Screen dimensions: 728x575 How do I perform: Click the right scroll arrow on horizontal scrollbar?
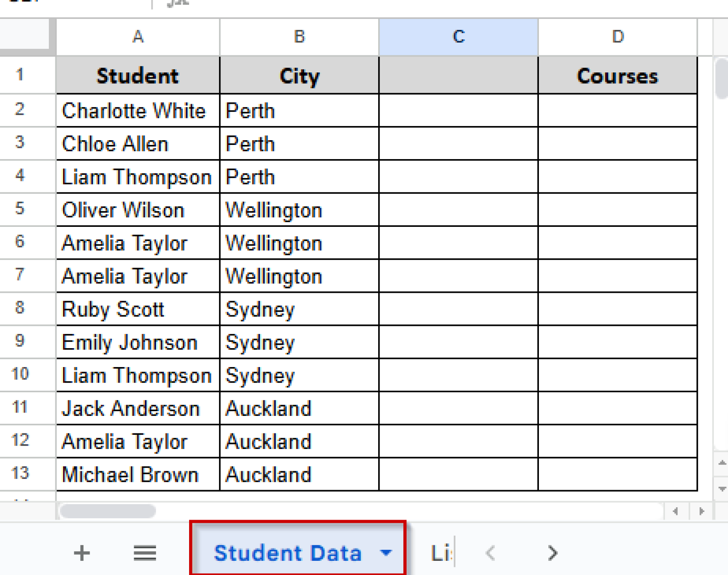701,512
